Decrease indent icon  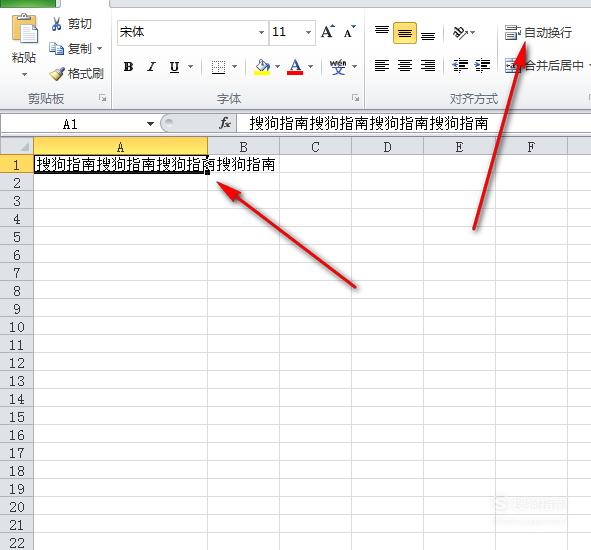[460, 66]
